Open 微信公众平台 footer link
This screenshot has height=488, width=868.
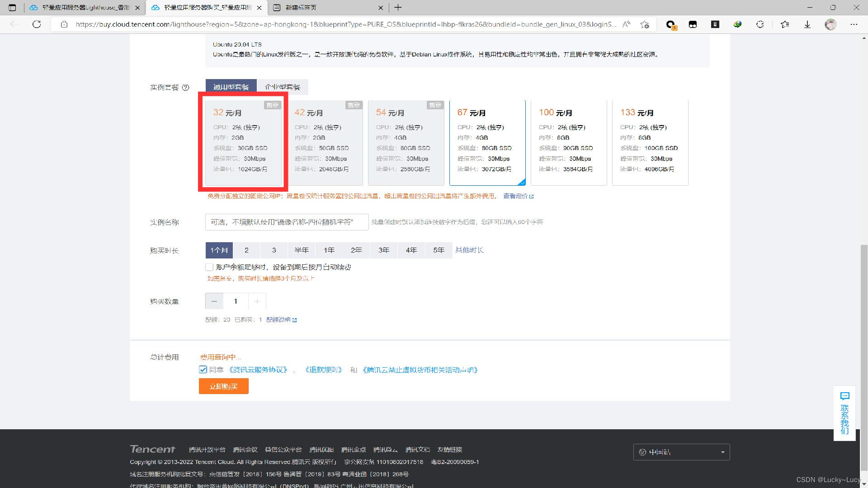point(283,450)
